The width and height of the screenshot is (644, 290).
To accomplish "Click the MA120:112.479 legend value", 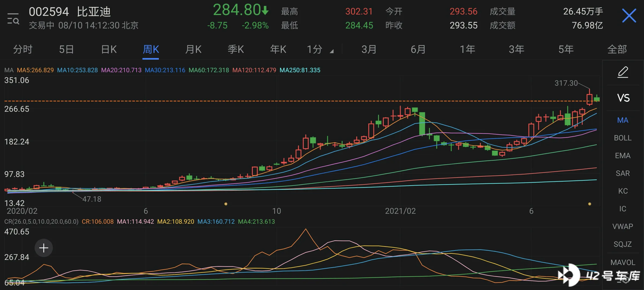I will click(x=254, y=70).
